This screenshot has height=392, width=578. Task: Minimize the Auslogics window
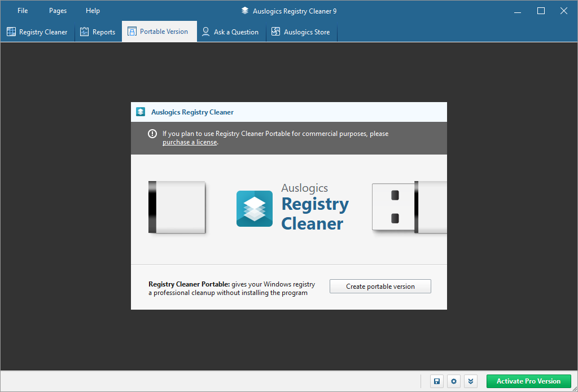518,11
